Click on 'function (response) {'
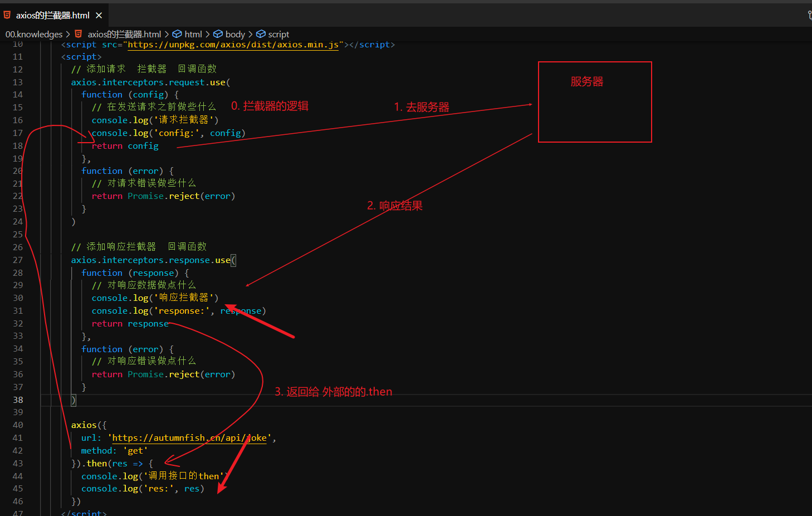This screenshot has width=812, height=516. pos(135,273)
